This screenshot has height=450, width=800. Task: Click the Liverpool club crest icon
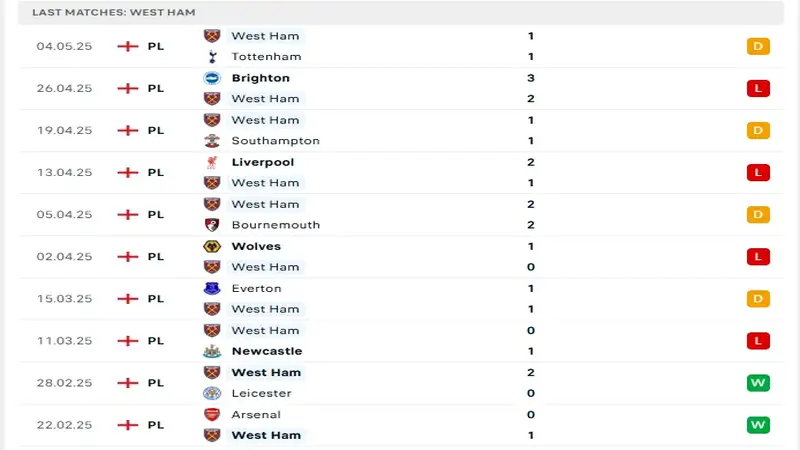[211, 162]
